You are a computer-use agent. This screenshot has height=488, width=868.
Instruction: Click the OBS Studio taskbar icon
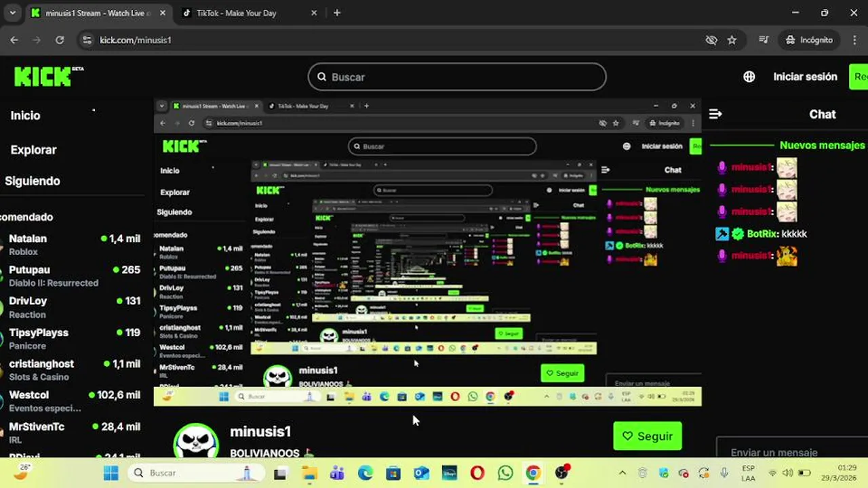point(561,473)
